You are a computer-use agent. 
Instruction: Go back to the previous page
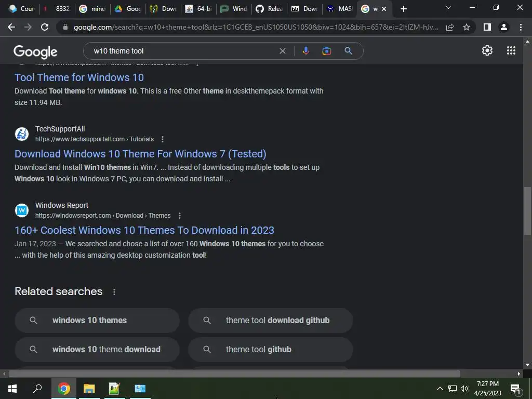pos(11,27)
